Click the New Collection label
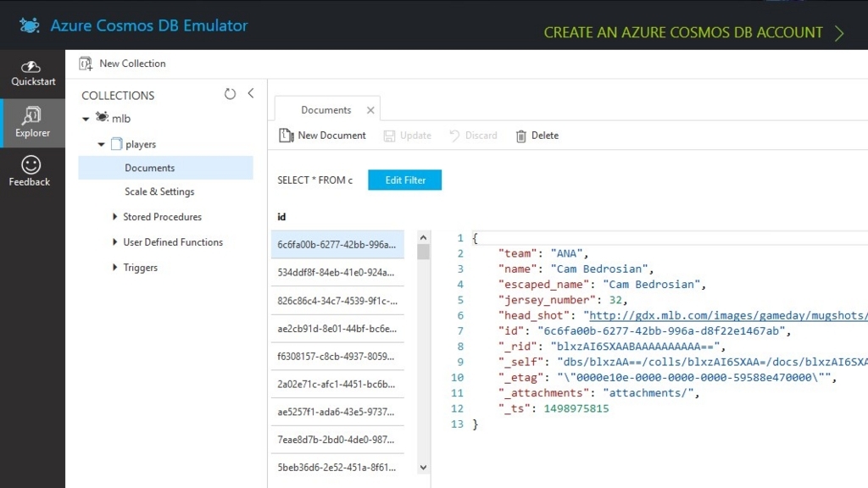 click(132, 63)
